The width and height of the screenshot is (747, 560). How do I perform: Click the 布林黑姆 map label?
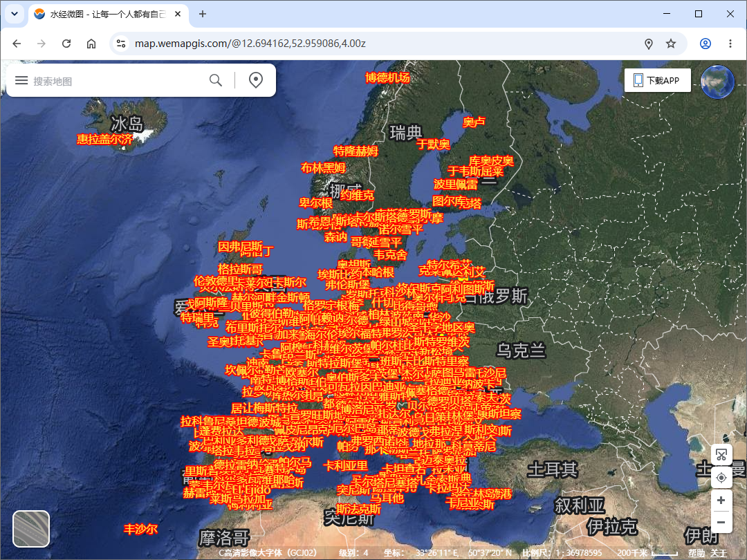(x=323, y=167)
